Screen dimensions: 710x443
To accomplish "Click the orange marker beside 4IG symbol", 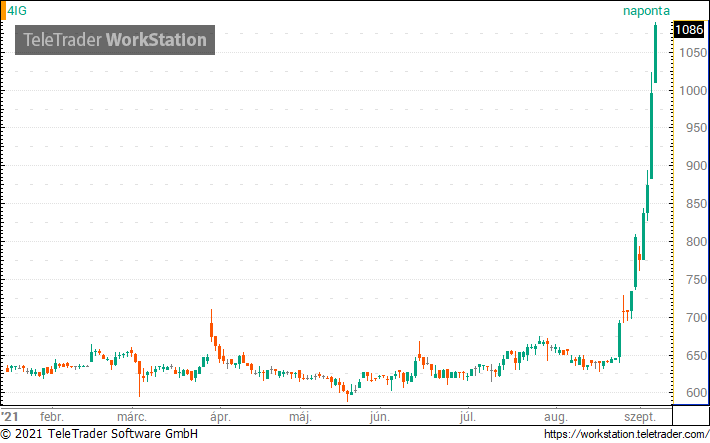I will point(3,11).
